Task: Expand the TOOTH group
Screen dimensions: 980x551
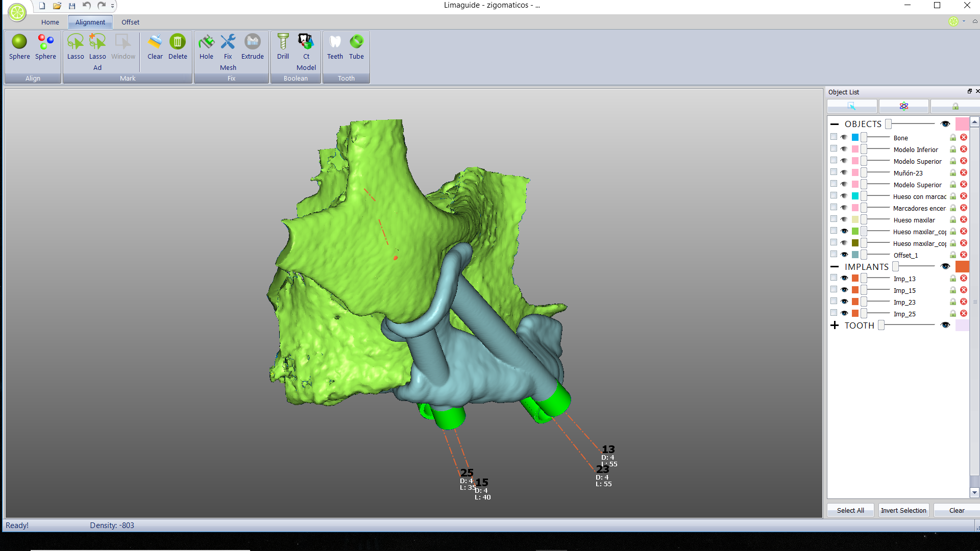Action: (x=835, y=325)
